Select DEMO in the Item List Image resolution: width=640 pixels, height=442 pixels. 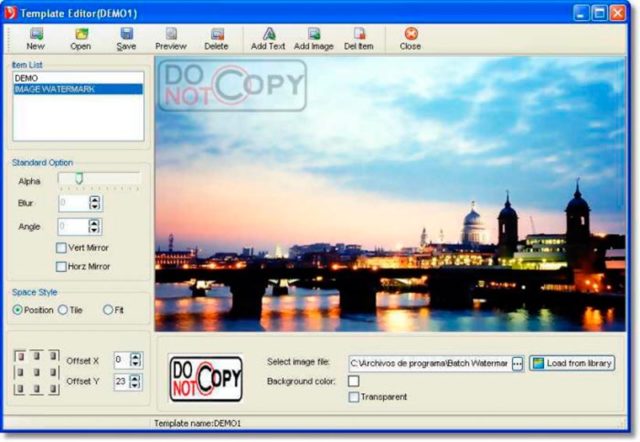[78, 78]
